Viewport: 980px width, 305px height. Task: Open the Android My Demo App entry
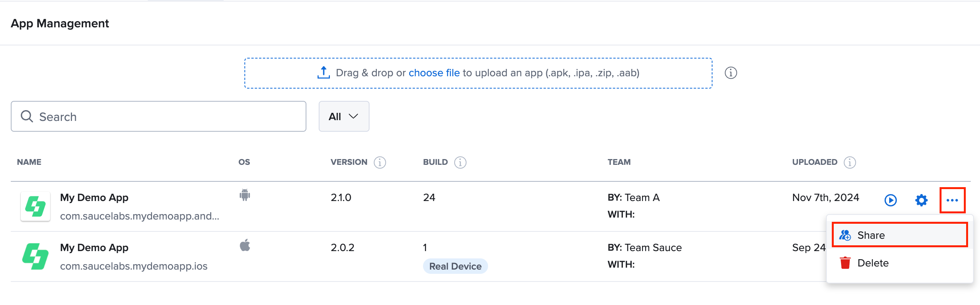tap(94, 198)
